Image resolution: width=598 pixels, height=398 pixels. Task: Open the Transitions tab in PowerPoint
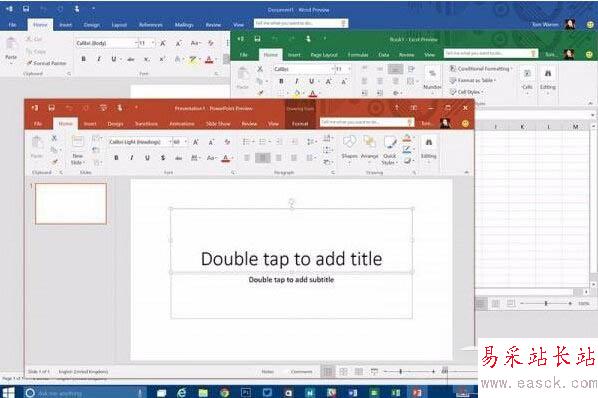pos(146,124)
